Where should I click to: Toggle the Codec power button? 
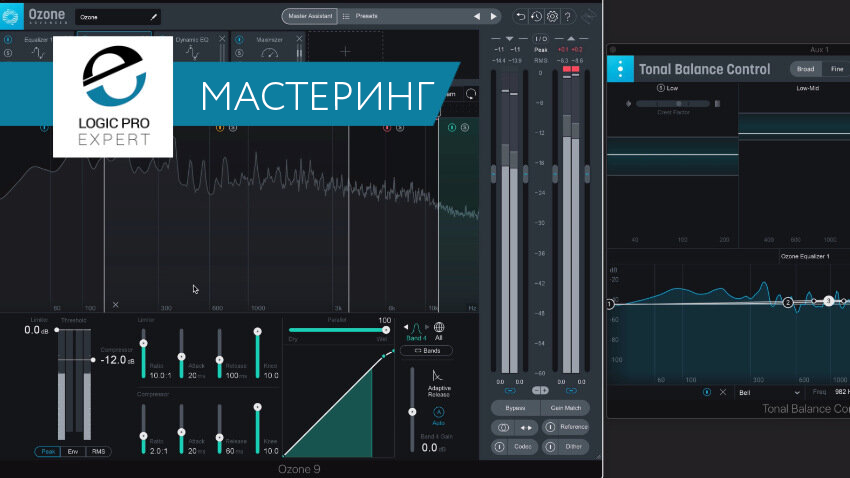499,447
